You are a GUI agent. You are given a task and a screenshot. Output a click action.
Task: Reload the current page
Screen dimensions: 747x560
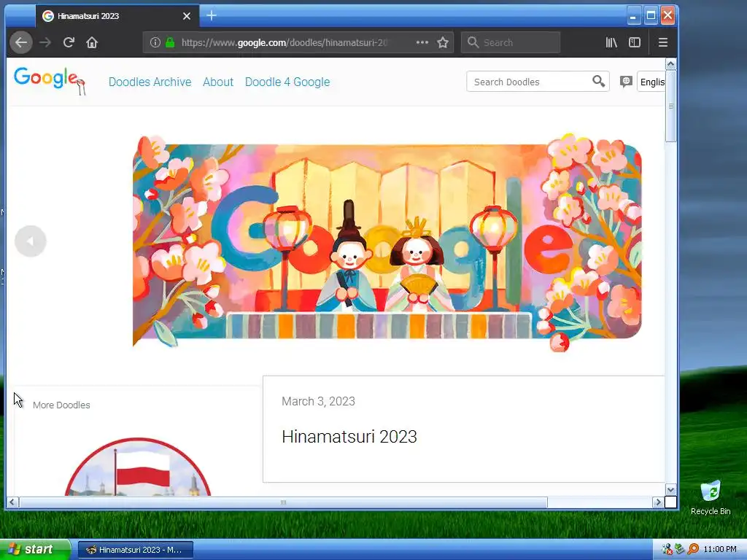coord(69,42)
